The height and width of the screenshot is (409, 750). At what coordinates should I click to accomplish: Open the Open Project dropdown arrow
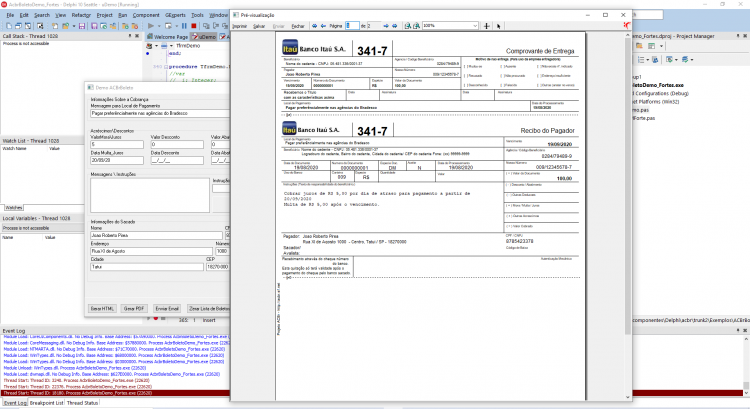point(74,26)
